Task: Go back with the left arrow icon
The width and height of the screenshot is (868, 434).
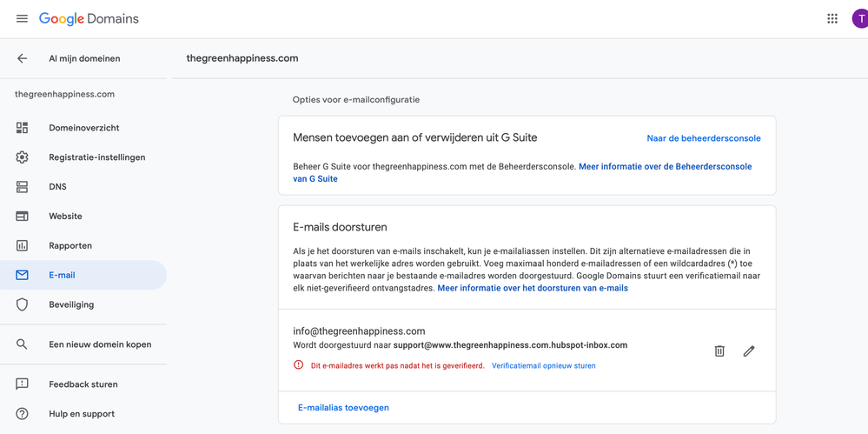Action: coord(22,58)
